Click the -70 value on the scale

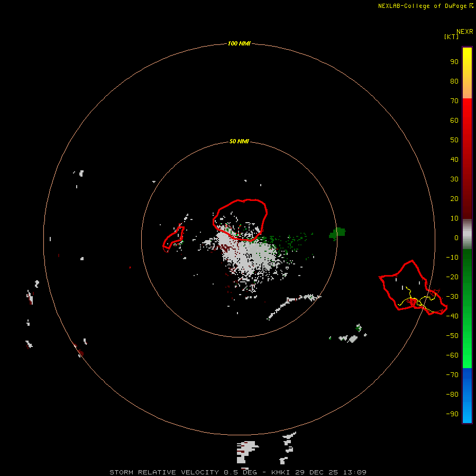(452, 374)
